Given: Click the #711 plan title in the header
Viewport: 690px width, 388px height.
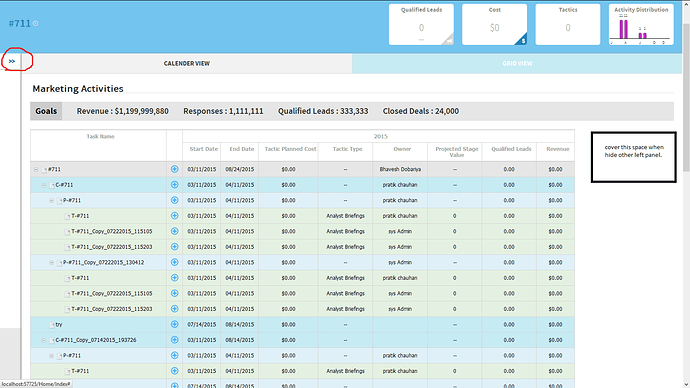Looking at the screenshot, I should (x=19, y=23).
